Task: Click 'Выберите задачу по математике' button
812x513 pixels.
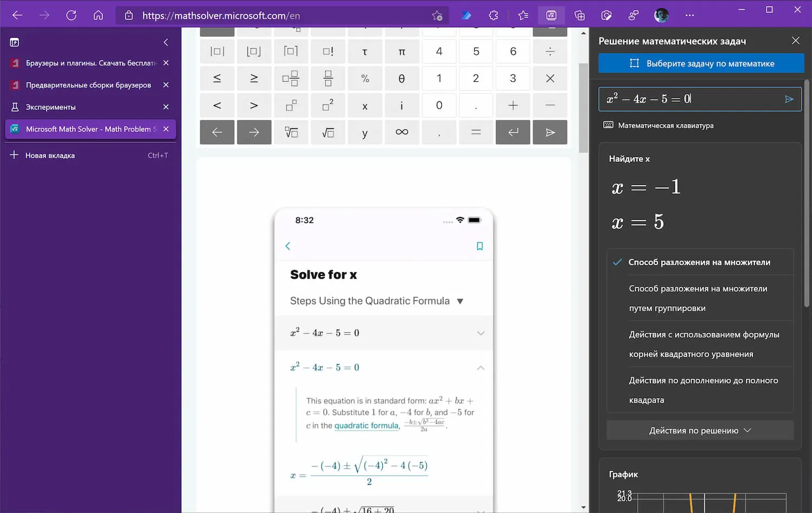Action: pyautogui.click(x=701, y=63)
